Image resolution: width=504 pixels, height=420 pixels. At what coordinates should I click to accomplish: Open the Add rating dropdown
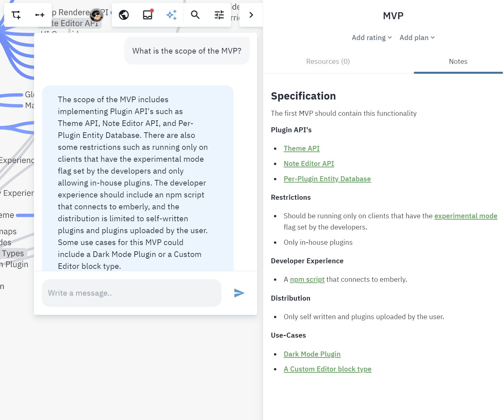pos(372,38)
